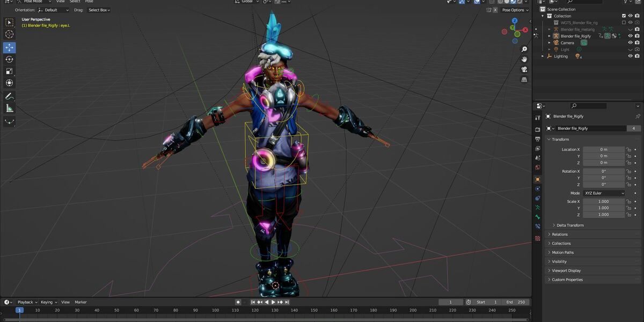Open the Tool properties tab
This screenshot has width=644, height=322.
pyautogui.click(x=537, y=118)
